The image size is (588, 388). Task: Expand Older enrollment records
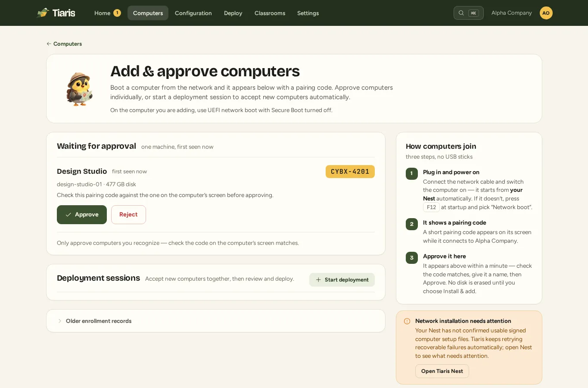click(x=216, y=321)
